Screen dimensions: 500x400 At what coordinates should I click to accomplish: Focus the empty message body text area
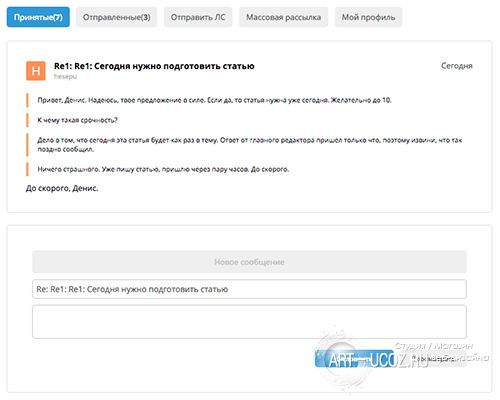coord(249,322)
